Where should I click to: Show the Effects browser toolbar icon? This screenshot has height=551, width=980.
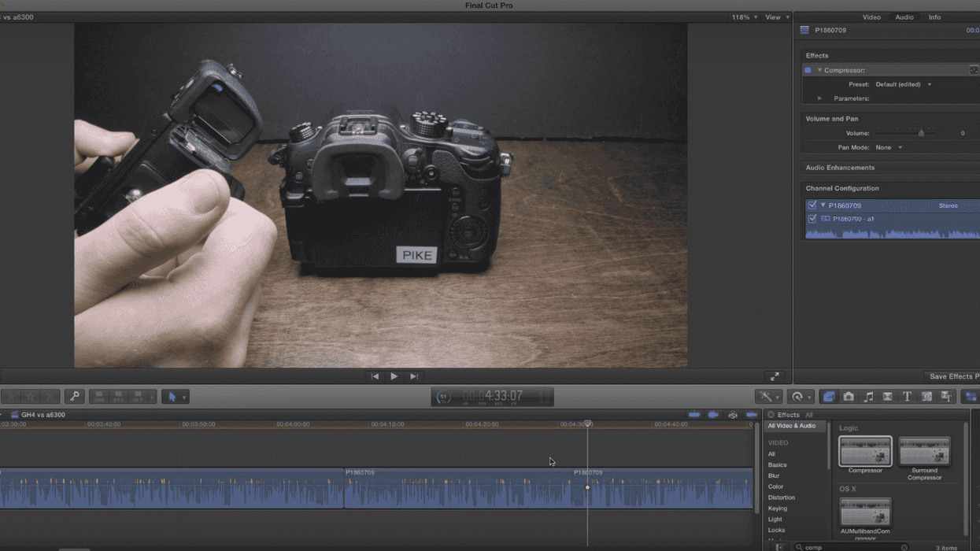(x=828, y=397)
